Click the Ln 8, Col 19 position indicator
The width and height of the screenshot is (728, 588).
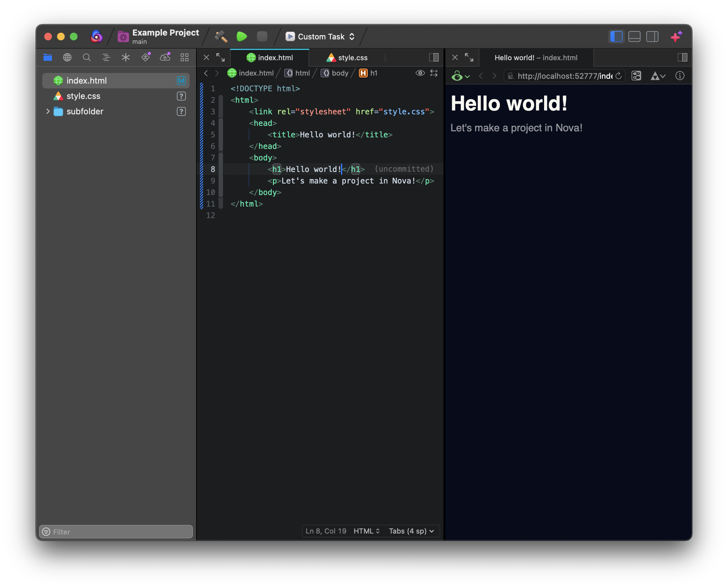(326, 531)
